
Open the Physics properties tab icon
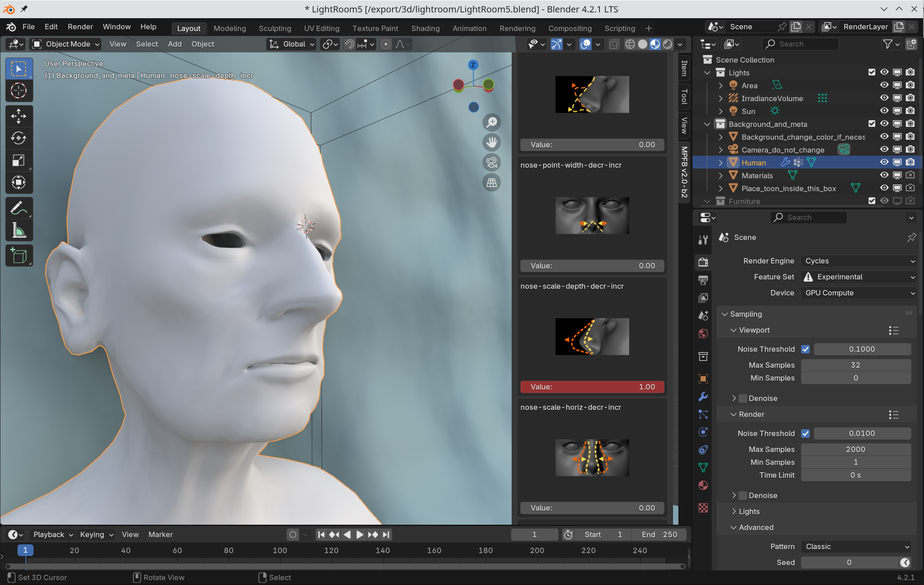[703, 432]
